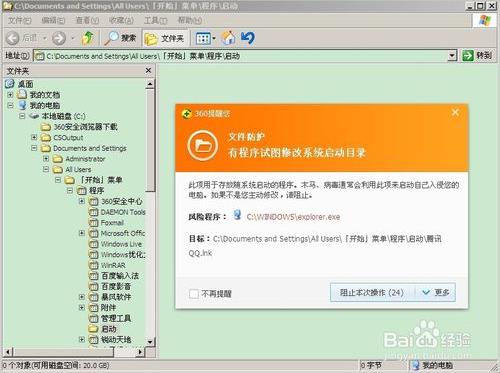The image size is (500, 373).
Task: Select Documents and Settings folder icon
Action: (46, 148)
